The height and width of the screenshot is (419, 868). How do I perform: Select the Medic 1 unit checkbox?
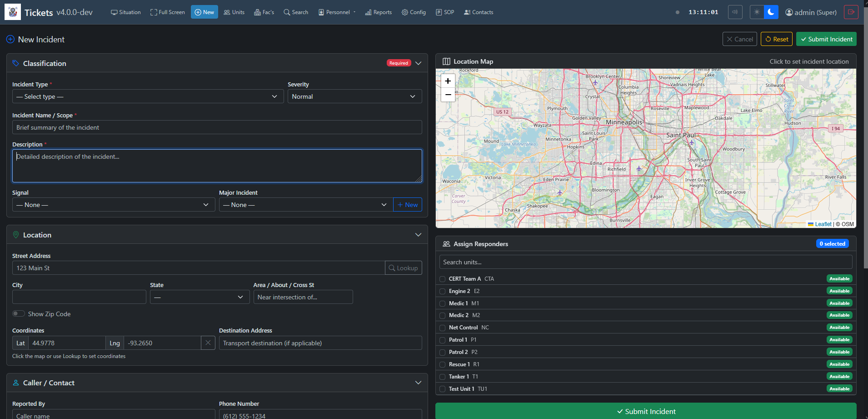tap(443, 303)
